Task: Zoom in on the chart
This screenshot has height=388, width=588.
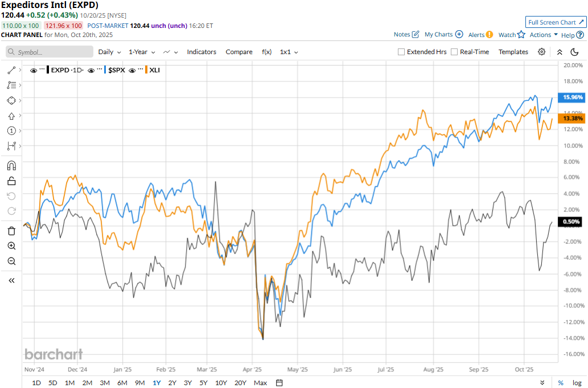Action: point(11,246)
